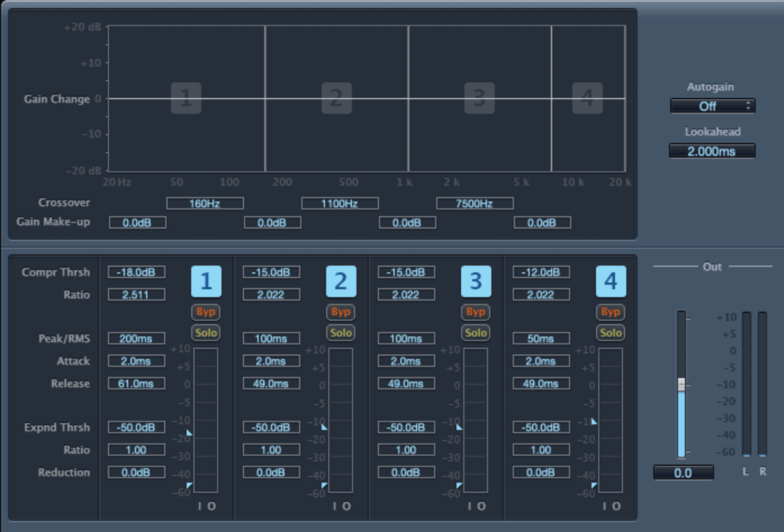
Task: Select band 2 in the gain graph
Action: pos(336,98)
